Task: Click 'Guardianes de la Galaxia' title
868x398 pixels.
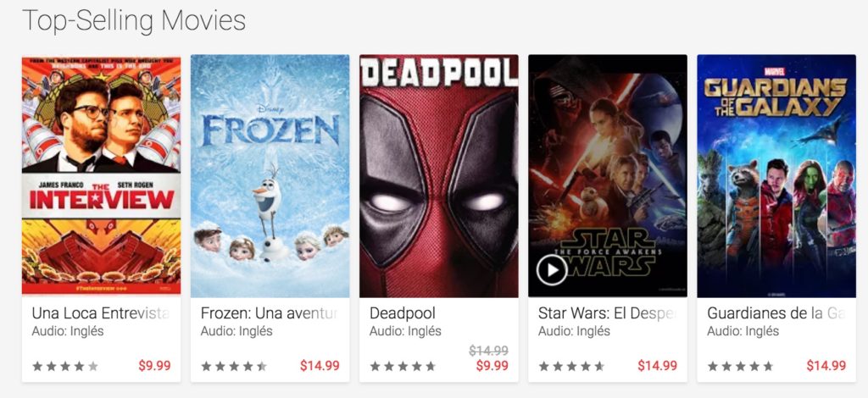Action: pos(776,314)
